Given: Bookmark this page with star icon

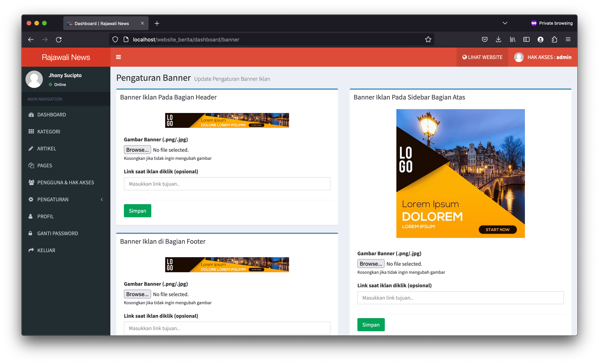Looking at the screenshot, I should click(x=428, y=40).
